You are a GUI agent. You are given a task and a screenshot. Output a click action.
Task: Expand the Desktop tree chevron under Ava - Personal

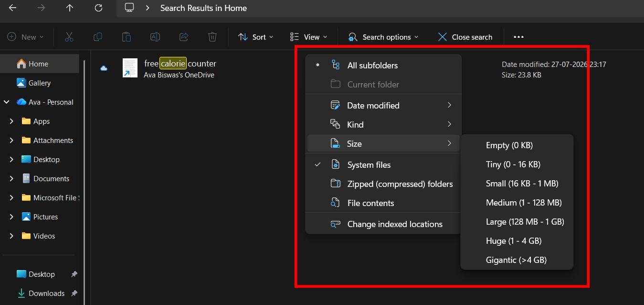(x=11, y=160)
